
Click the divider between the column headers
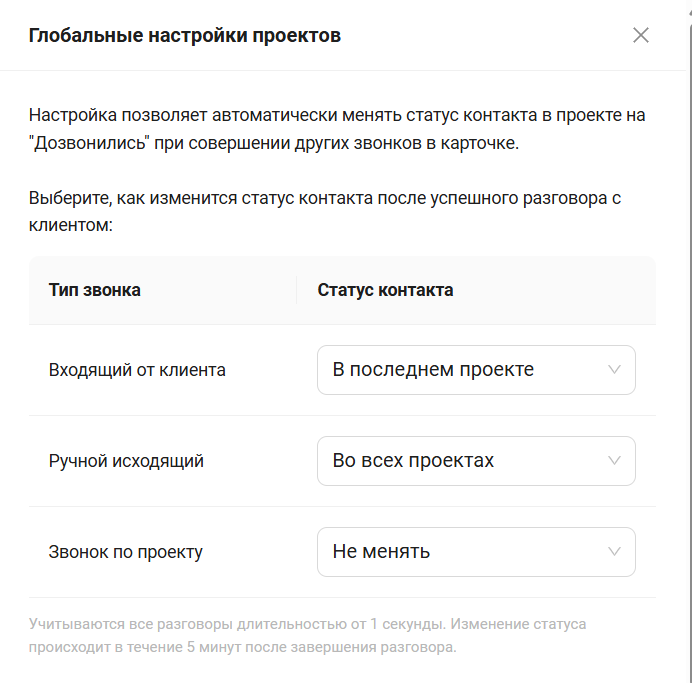click(297, 290)
